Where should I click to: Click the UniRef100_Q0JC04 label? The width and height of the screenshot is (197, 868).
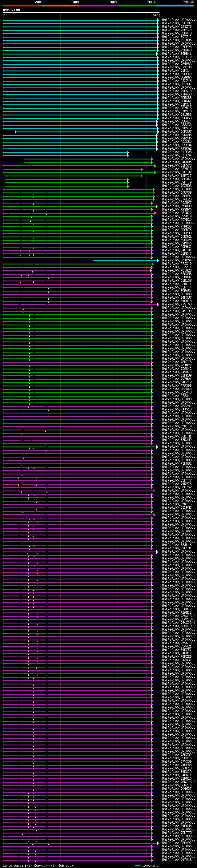coord(177,260)
